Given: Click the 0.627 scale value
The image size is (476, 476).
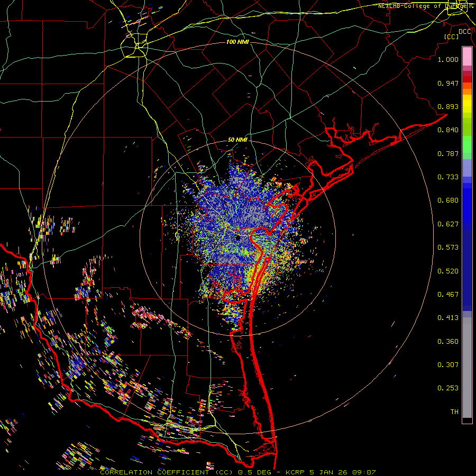Looking at the screenshot, I should pos(448,224).
